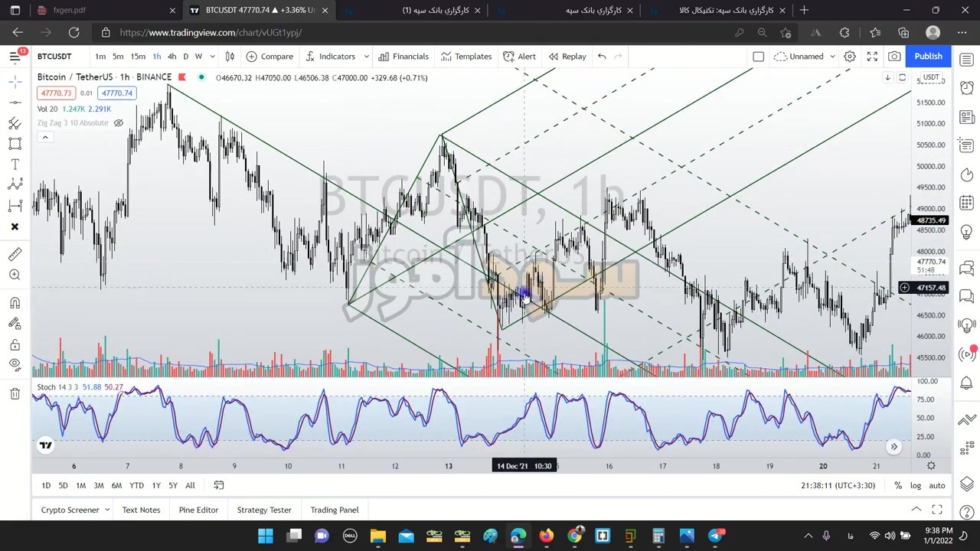Select the 1Y date range

pyautogui.click(x=156, y=485)
